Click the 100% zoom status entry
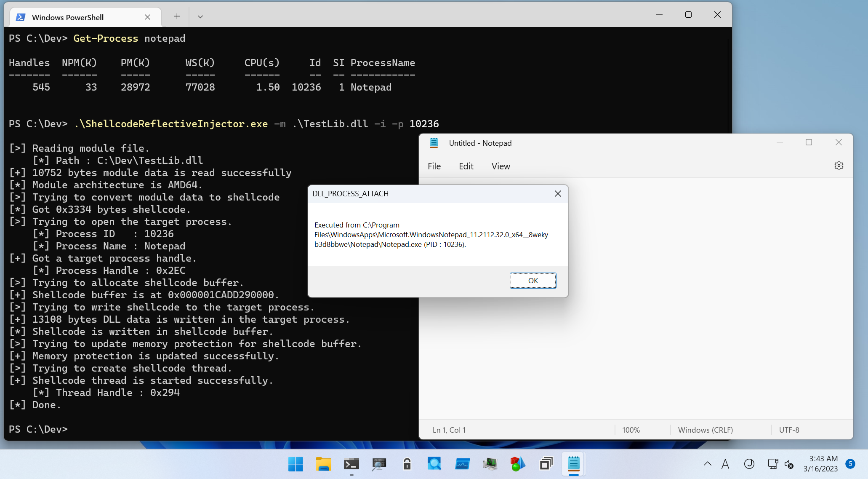The height and width of the screenshot is (479, 868). (x=631, y=430)
